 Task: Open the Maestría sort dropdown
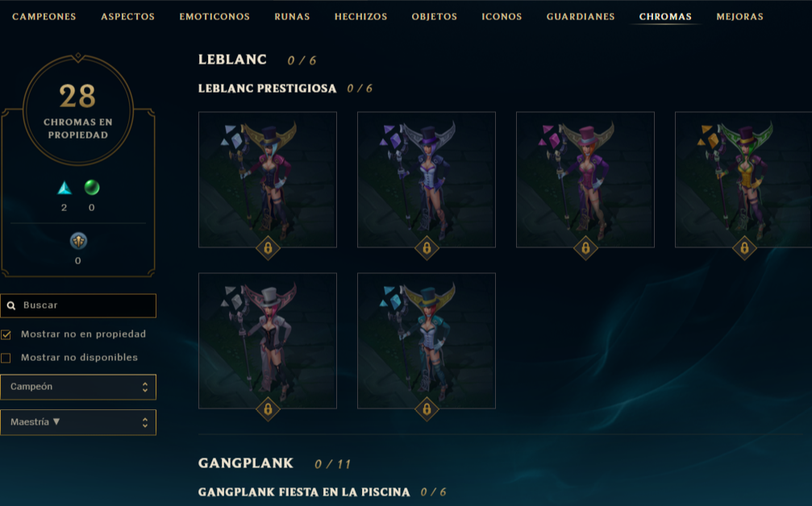[x=78, y=422]
